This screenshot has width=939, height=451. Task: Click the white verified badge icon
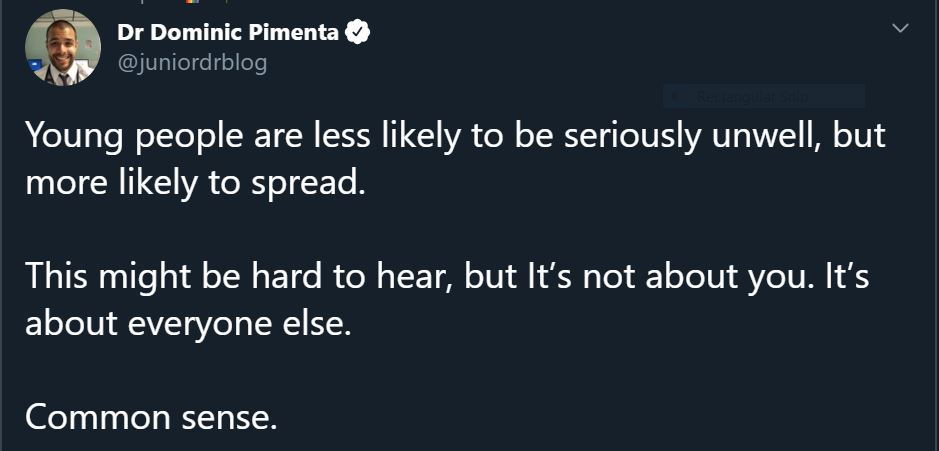tap(358, 33)
